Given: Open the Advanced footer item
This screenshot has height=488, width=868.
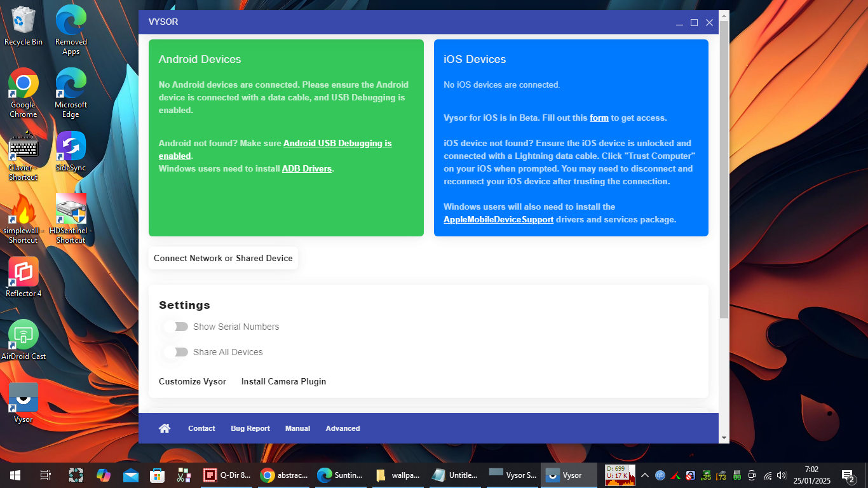Looking at the screenshot, I should click(x=343, y=428).
